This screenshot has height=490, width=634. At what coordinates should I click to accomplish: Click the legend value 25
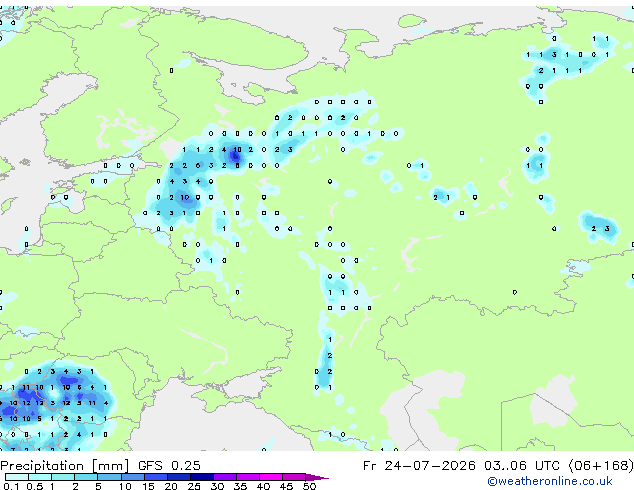coord(194,486)
